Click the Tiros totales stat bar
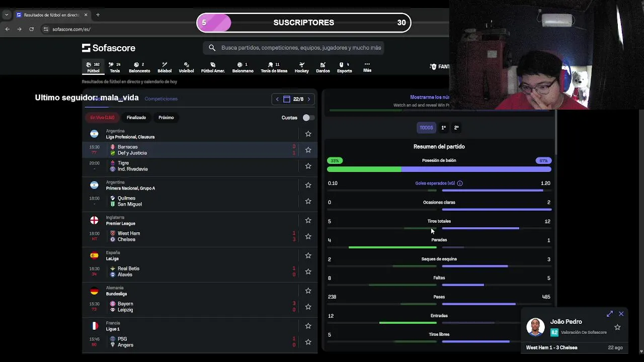Viewport: 644px width, 362px height. coord(439,228)
